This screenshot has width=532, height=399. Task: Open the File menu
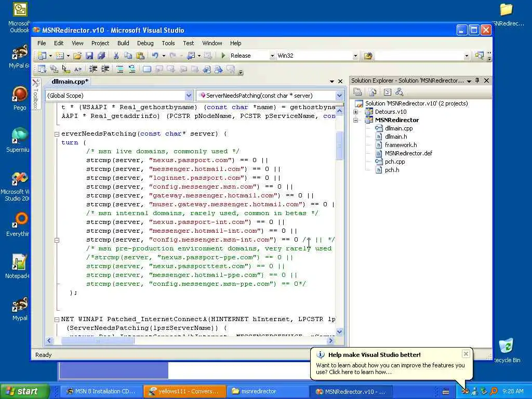click(42, 43)
